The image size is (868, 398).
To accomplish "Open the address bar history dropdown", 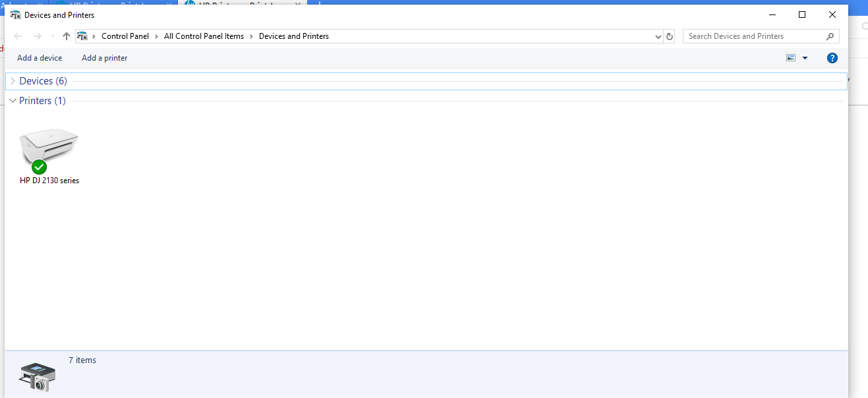I will coord(658,37).
